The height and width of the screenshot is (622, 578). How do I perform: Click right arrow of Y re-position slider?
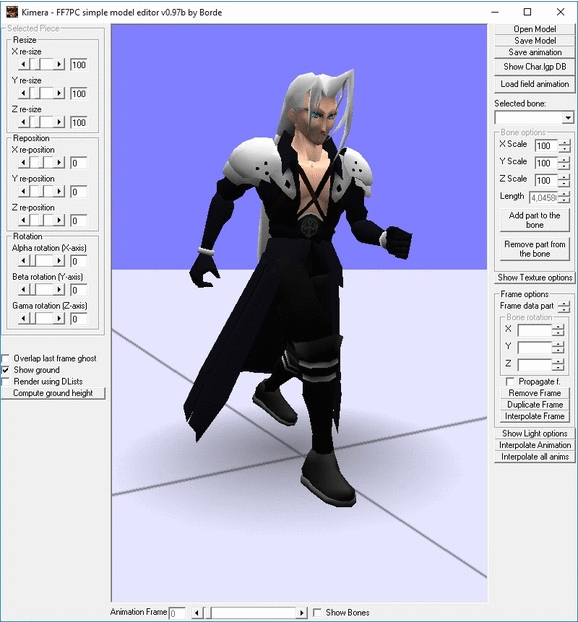pos(59,191)
